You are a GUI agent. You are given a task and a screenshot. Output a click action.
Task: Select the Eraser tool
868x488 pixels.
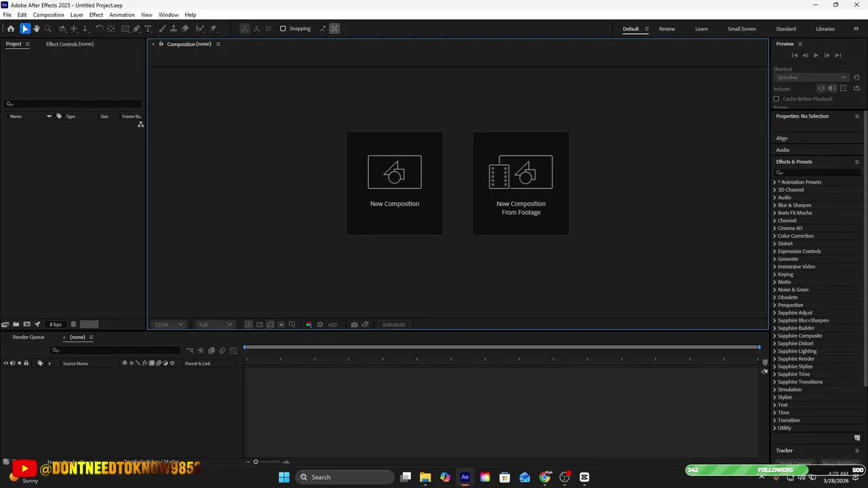coord(185,28)
